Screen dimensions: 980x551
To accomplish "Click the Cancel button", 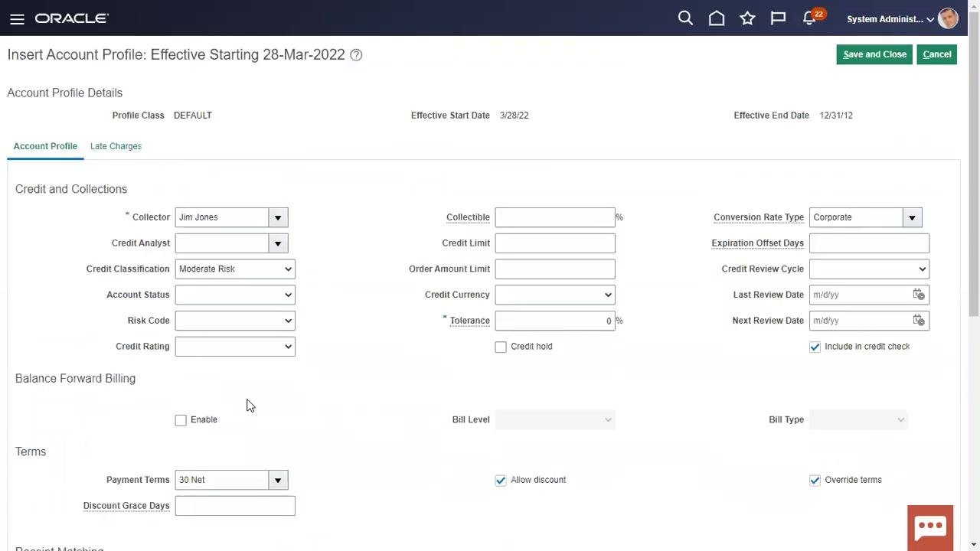I will (937, 54).
